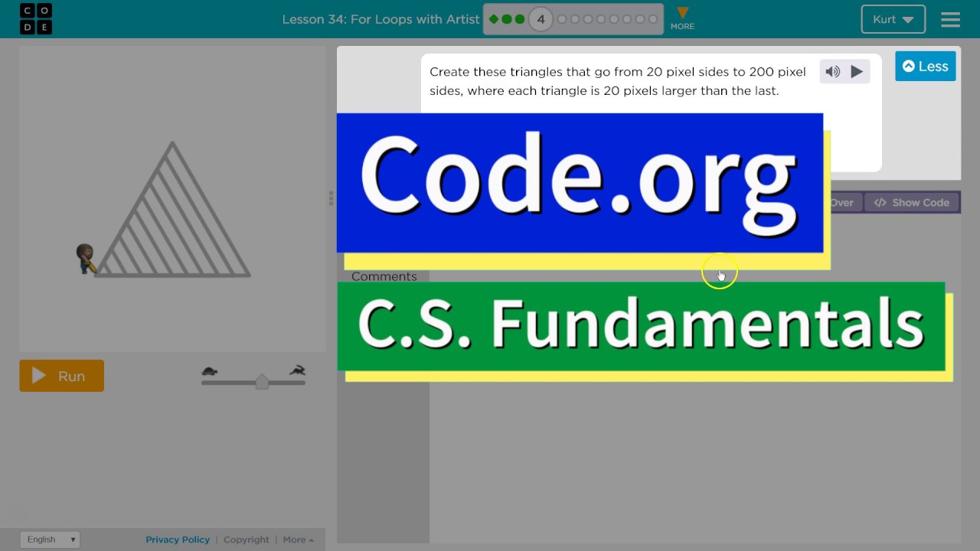Jump to the empty bubble right after level 4
980x551 pixels.
coord(562,19)
